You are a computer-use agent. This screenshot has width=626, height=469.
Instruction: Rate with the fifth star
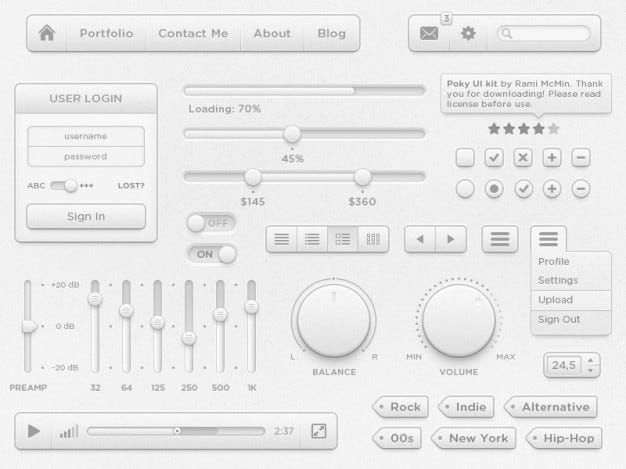pos(553,129)
